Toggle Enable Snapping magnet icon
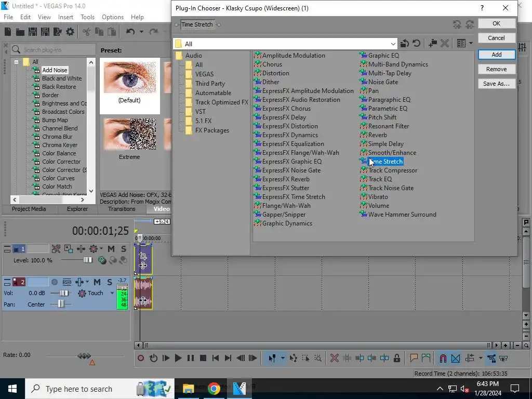 (443, 358)
